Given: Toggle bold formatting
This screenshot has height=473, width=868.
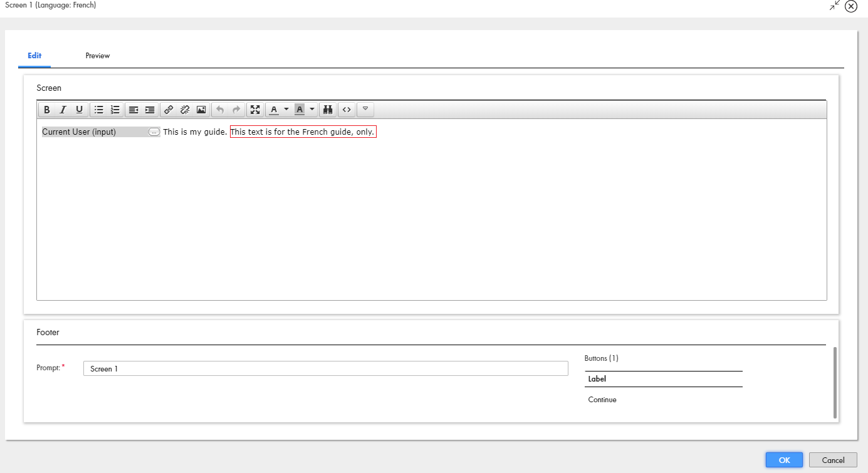Looking at the screenshot, I should (x=47, y=110).
